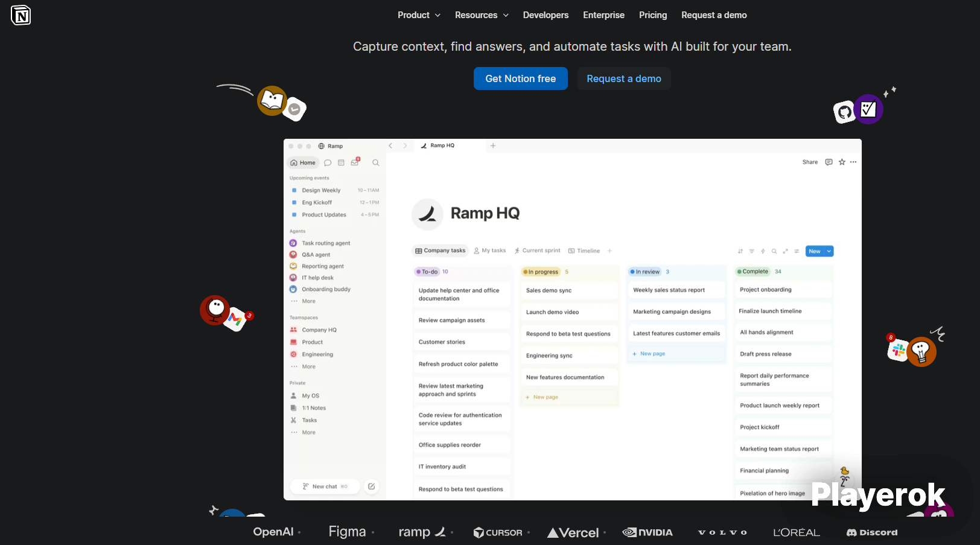Viewport: 980px width, 545px height.
Task: Switch to the My tasks view
Action: pos(490,250)
